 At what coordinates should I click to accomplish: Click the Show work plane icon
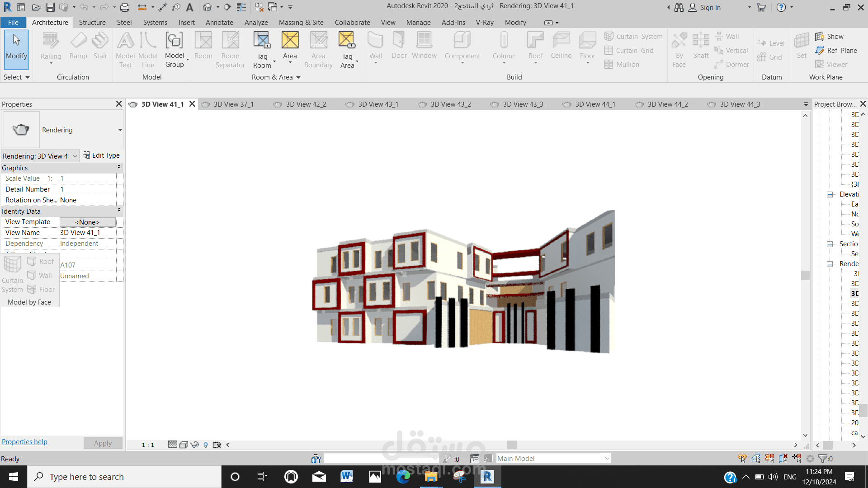[x=829, y=37]
